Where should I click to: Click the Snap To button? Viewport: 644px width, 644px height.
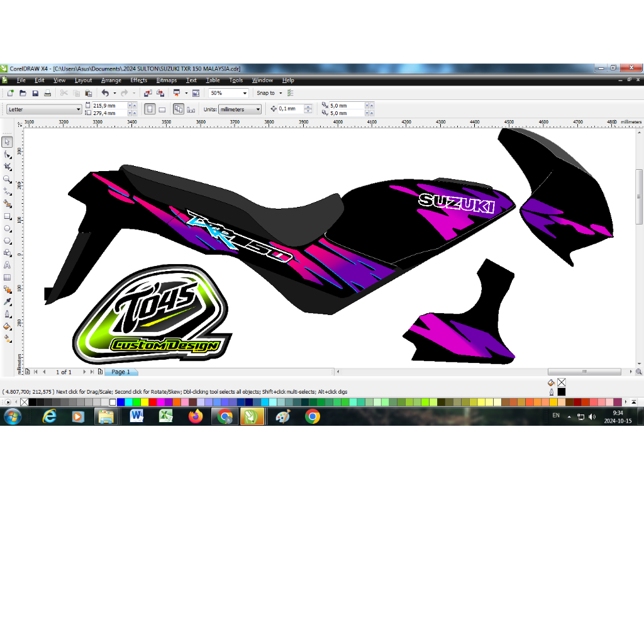pos(266,92)
